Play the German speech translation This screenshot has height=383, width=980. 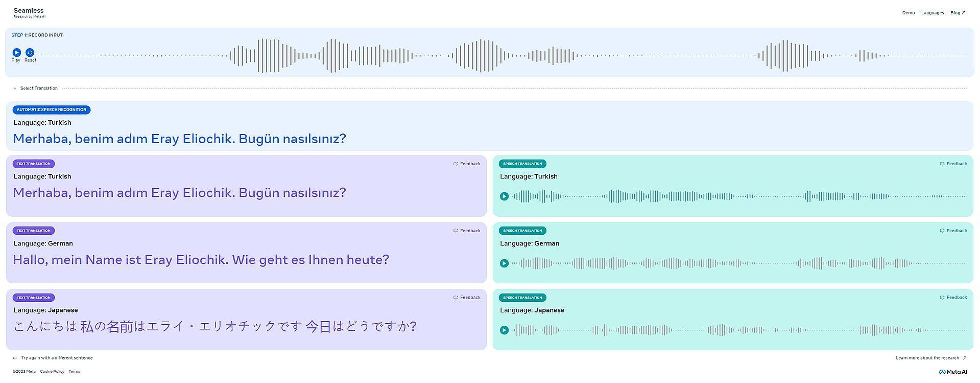point(504,263)
